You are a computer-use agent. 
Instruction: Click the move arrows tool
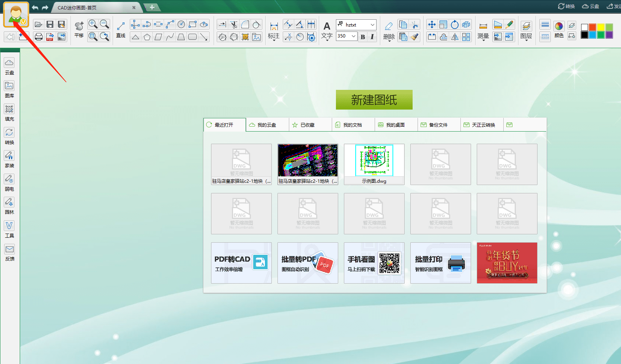coord(432,25)
